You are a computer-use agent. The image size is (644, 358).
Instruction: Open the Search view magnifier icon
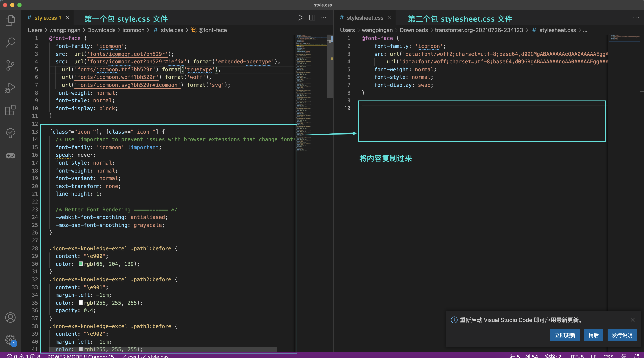pos(10,43)
